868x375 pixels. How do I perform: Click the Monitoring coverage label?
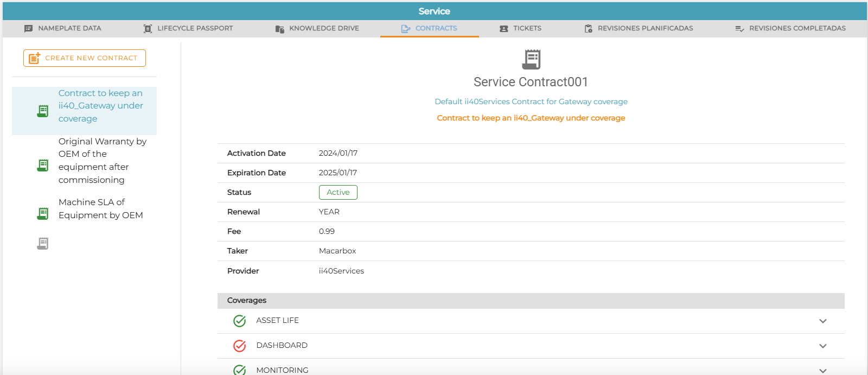[x=282, y=370]
